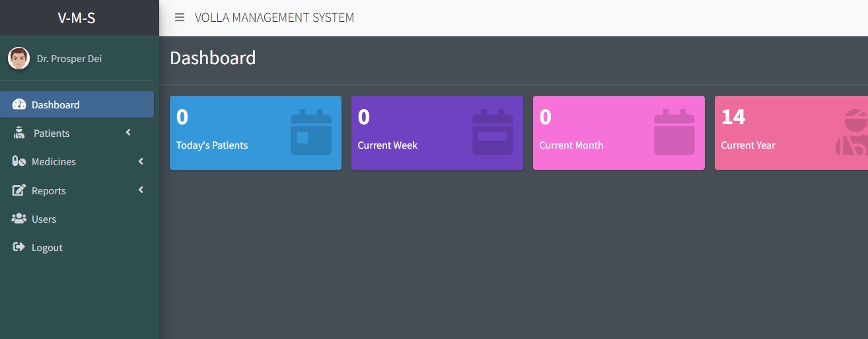The width and height of the screenshot is (868, 339).
Task: Expand the Medicines submenu chevron
Action: click(141, 161)
